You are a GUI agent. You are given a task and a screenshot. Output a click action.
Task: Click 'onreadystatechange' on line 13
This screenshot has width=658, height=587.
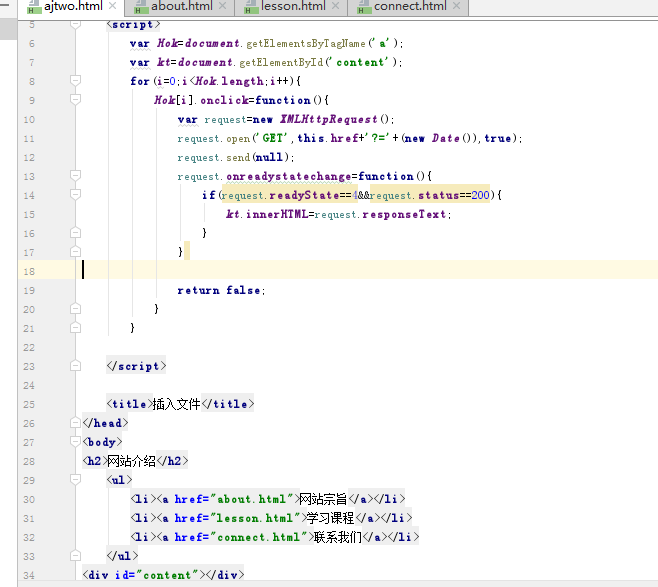pos(289,177)
